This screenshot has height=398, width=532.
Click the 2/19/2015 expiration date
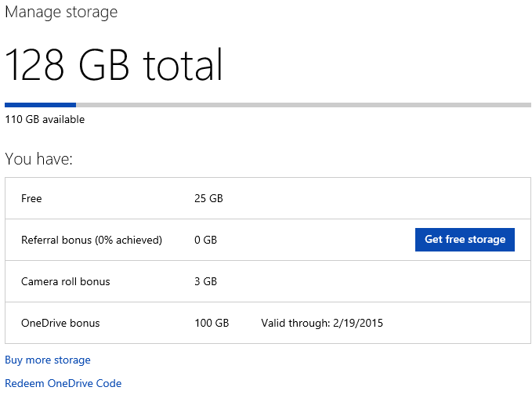(x=358, y=323)
